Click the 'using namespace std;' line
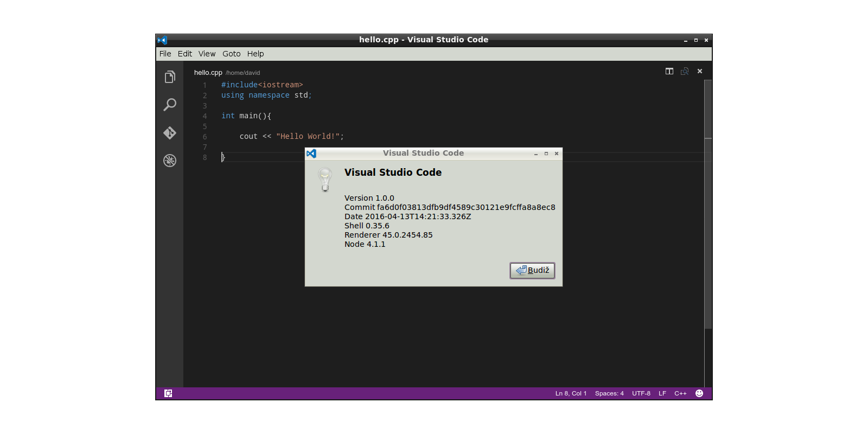This screenshot has width=868, height=434. pos(266,95)
